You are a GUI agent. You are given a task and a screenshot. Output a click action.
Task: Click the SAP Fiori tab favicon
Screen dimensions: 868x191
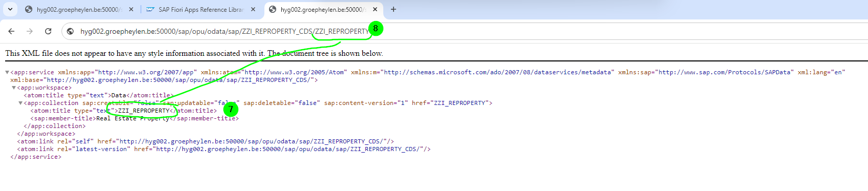[150, 9]
